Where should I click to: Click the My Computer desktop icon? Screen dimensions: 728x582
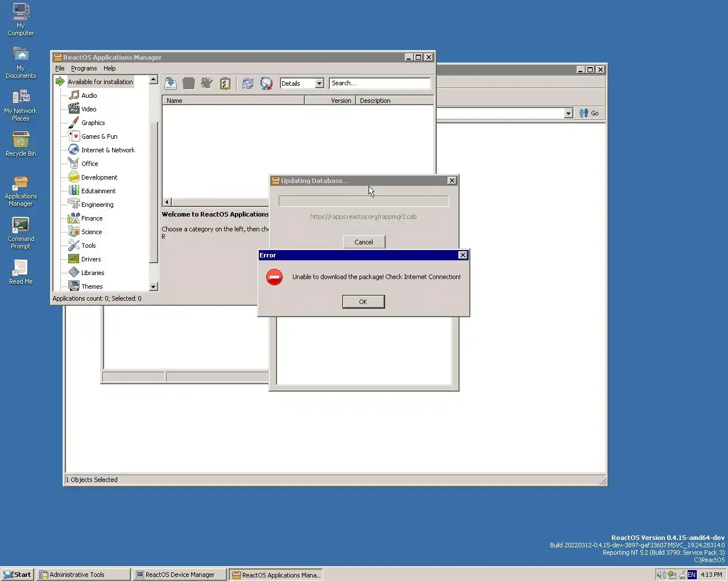point(20,19)
